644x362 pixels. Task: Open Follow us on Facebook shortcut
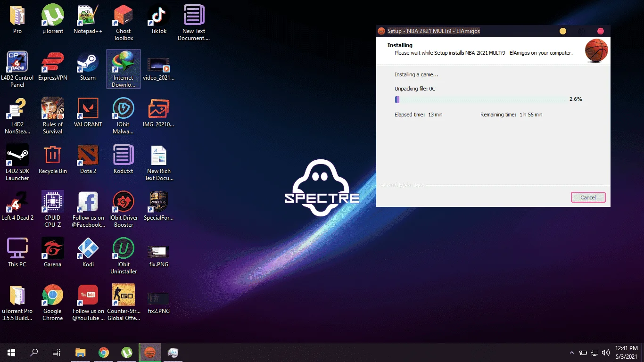(88, 209)
